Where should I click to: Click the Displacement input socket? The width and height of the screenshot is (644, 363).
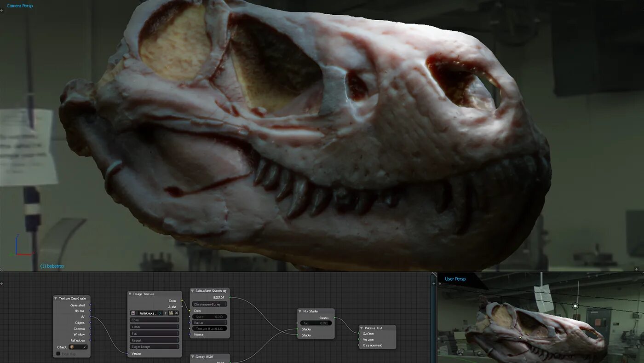point(359,345)
